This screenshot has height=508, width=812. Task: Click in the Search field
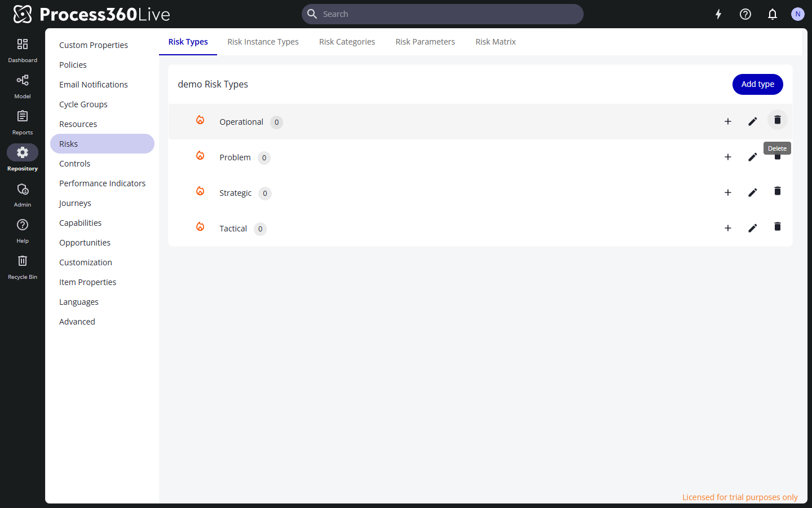coord(443,14)
